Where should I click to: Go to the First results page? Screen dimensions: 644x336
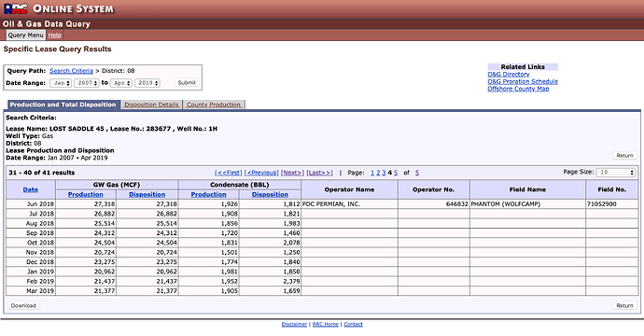click(229, 173)
